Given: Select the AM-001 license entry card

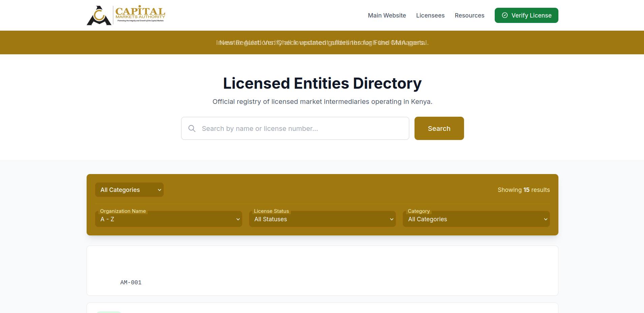Looking at the screenshot, I should click(x=322, y=271).
